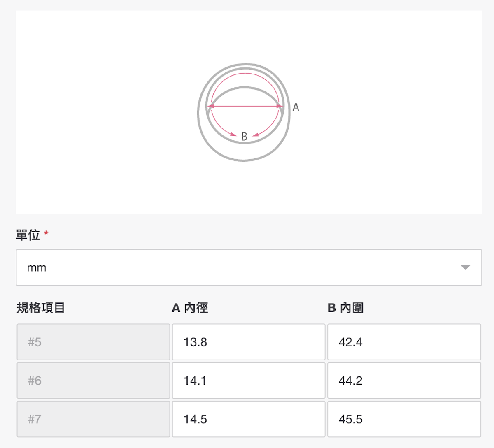This screenshot has height=448, width=494.
Task: Focus the 42.4 inner circumference field
Action: pyautogui.click(x=404, y=342)
